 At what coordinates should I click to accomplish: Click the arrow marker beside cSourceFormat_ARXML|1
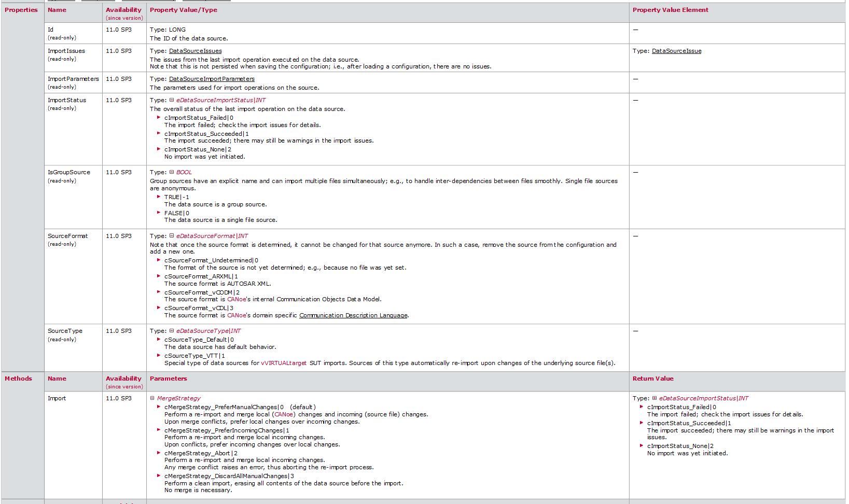tap(159, 276)
